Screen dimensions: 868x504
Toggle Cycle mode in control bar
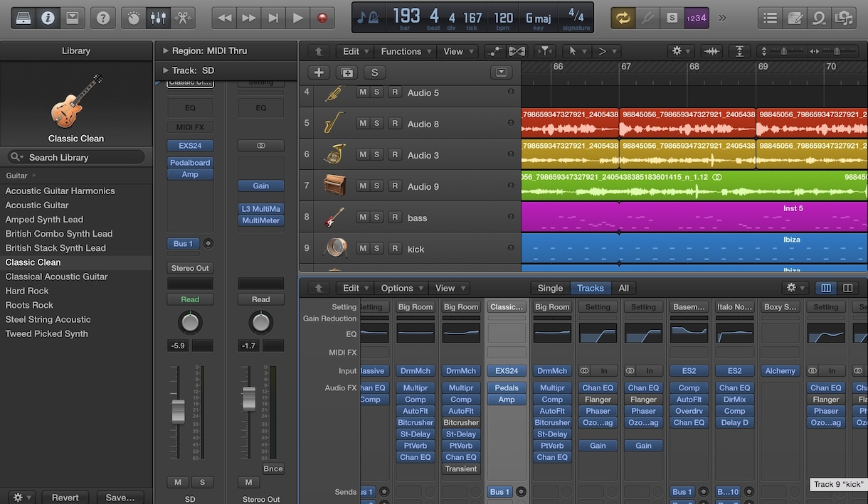click(623, 18)
